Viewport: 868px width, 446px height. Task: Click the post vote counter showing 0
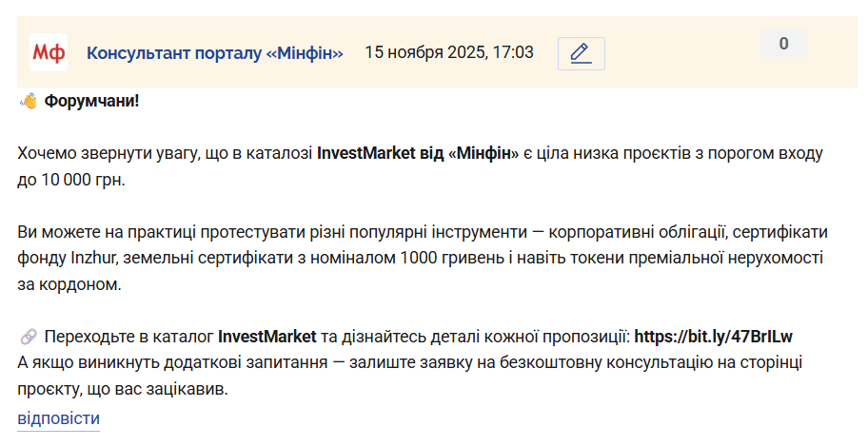tap(783, 44)
